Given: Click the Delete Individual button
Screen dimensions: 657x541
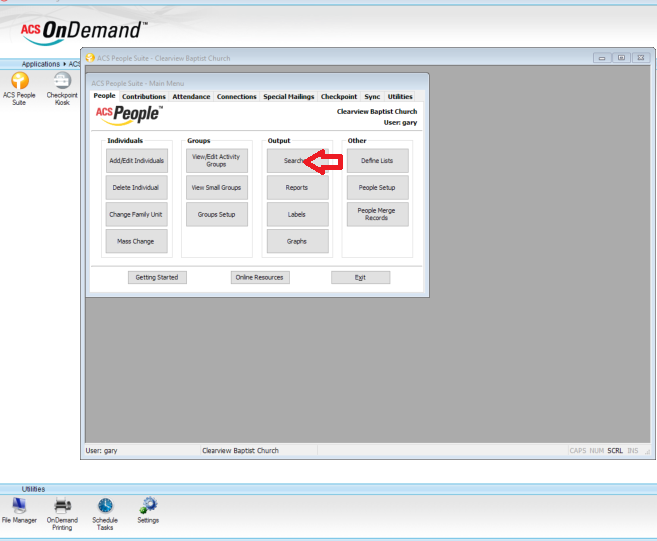Looking at the screenshot, I should pos(137,187).
